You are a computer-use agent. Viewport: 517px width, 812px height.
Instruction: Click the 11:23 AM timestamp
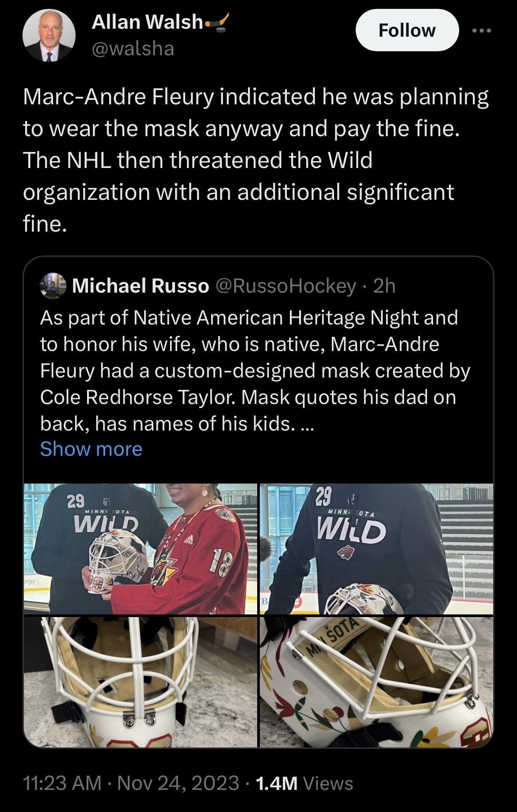click(x=62, y=783)
